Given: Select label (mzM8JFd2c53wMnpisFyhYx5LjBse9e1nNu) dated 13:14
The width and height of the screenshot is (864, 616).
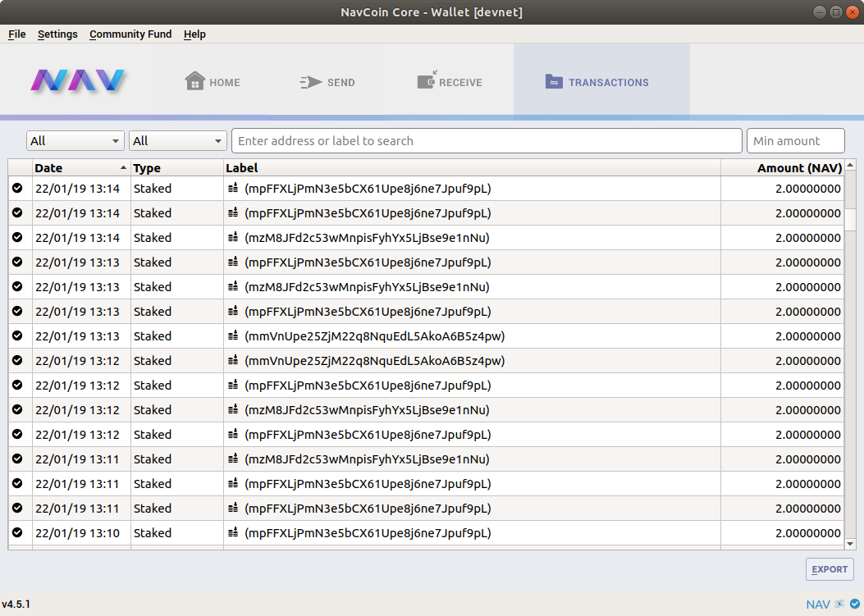Looking at the screenshot, I should pyautogui.click(x=367, y=238).
